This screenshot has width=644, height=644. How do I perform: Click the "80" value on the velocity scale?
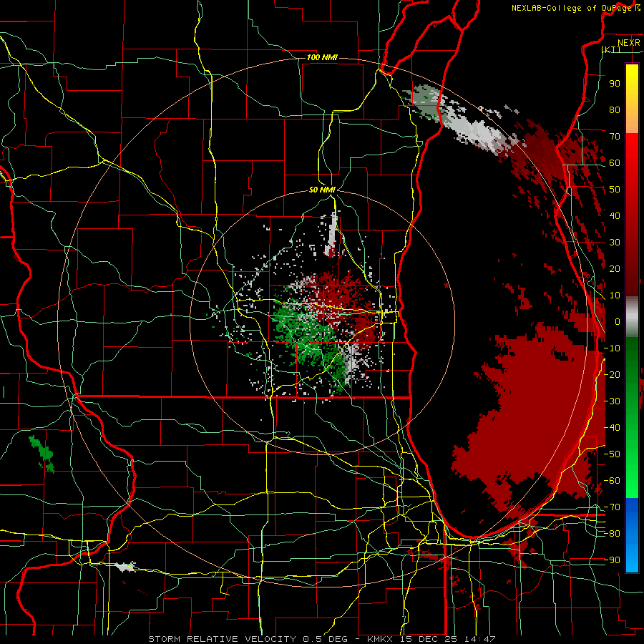coord(615,109)
